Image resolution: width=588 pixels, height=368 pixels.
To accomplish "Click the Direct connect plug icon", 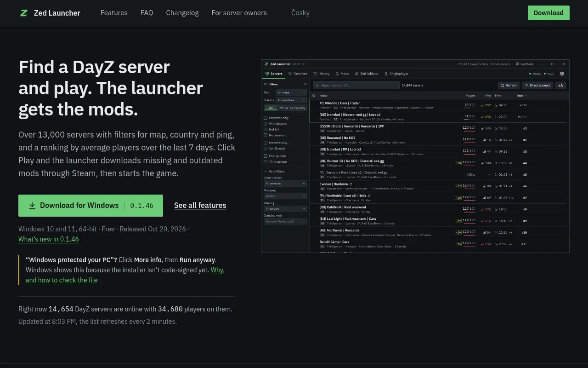I will coord(526,86).
